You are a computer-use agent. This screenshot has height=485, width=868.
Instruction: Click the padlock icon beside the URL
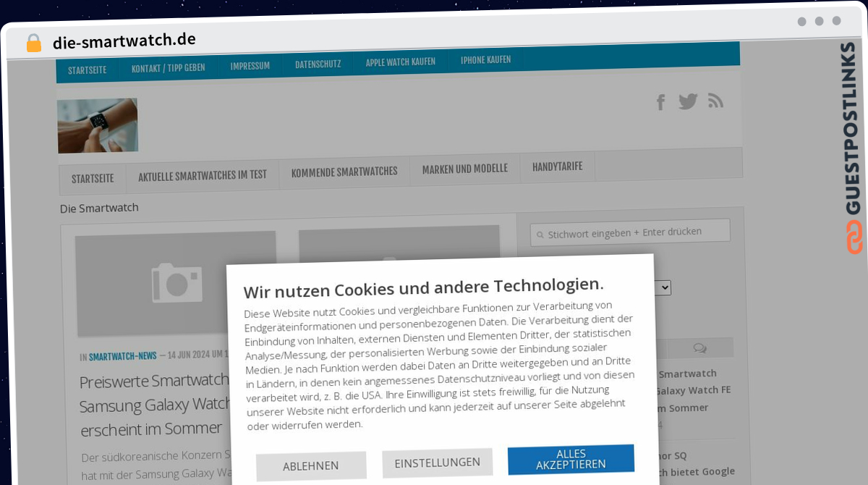click(x=34, y=43)
